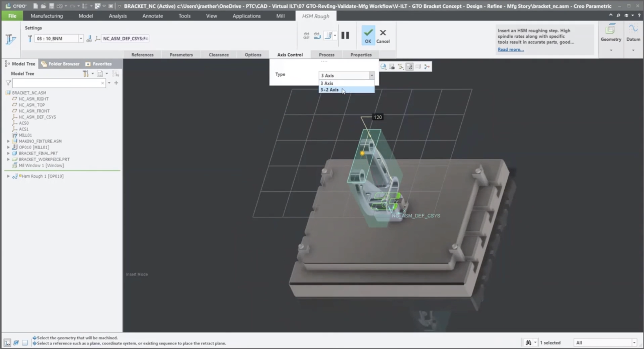Close the window via the quick access X icon
This screenshot has width=644, height=349.
[111, 6]
